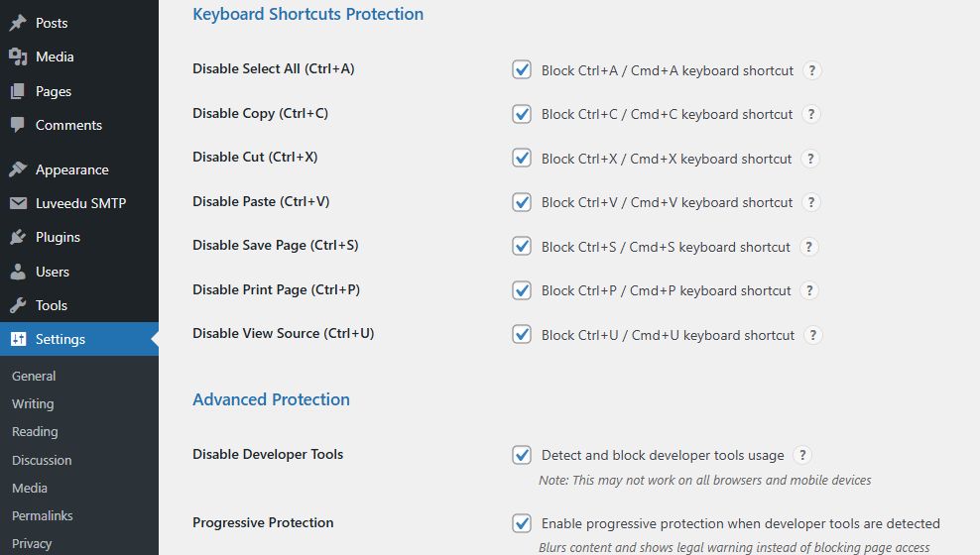
Task: Open help tooltip for developer tools detection
Action: (x=802, y=455)
